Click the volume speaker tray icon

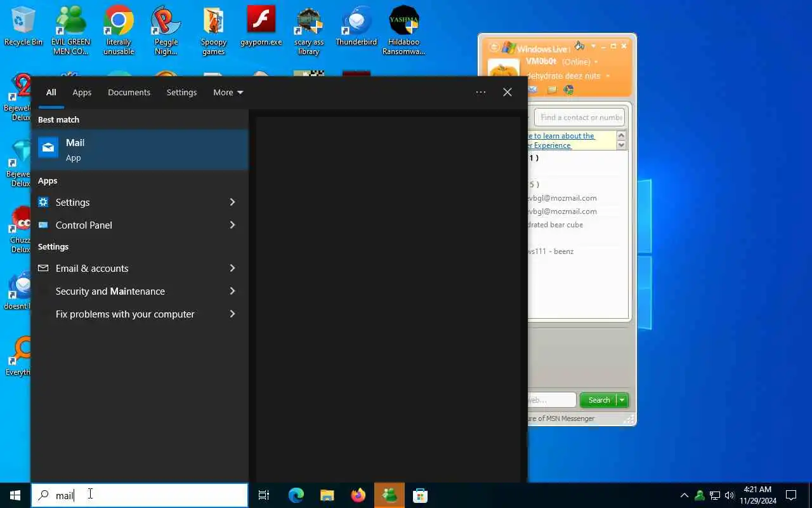pos(729,495)
